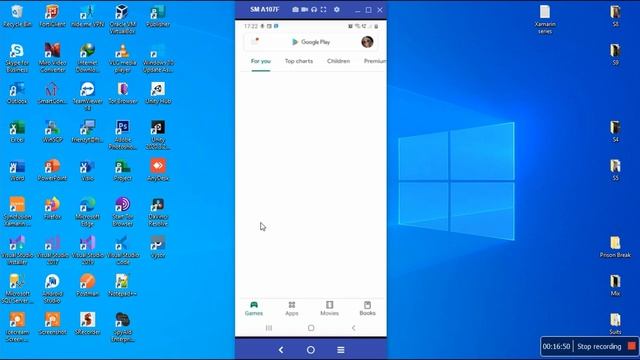
Task: Select the Microsoft SQL Server icon
Action: click(17, 289)
